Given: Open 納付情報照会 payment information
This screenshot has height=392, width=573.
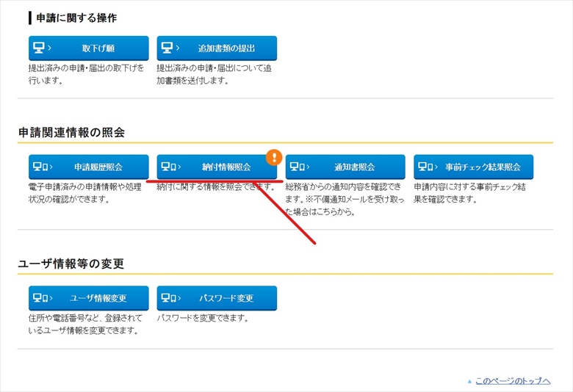Looking at the screenshot, I should coord(217,167).
